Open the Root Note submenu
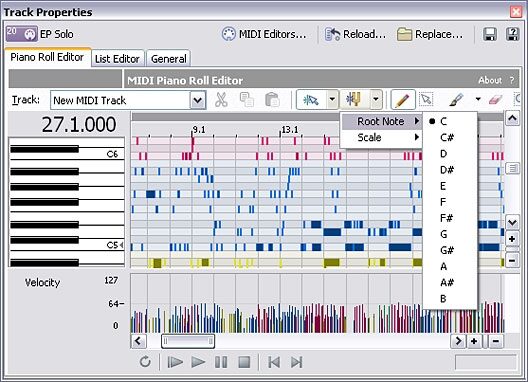The height and width of the screenshot is (382, 528). click(x=381, y=121)
